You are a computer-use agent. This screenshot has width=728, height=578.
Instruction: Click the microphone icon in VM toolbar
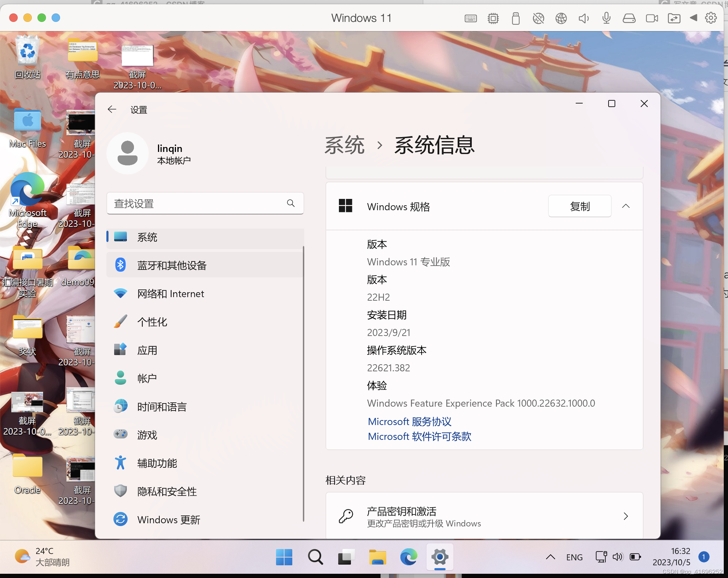coord(606,18)
